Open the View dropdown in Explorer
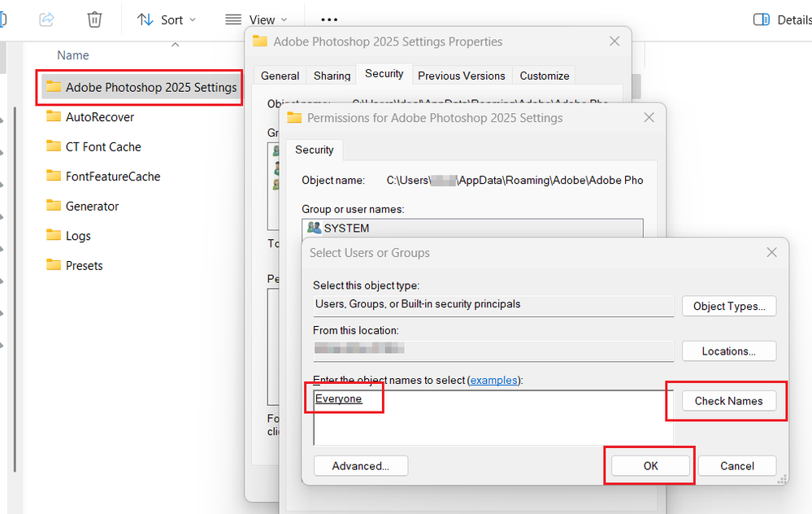This screenshot has height=514, width=812. click(x=256, y=20)
